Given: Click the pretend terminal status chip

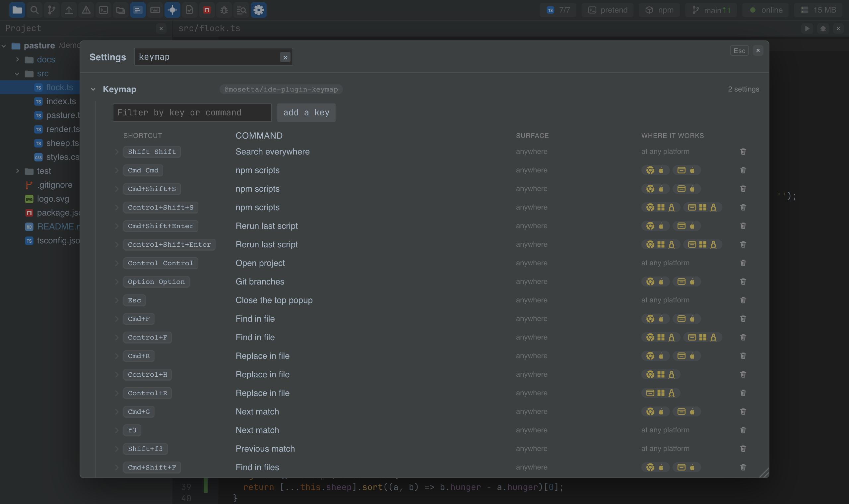Looking at the screenshot, I should click(608, 10).
